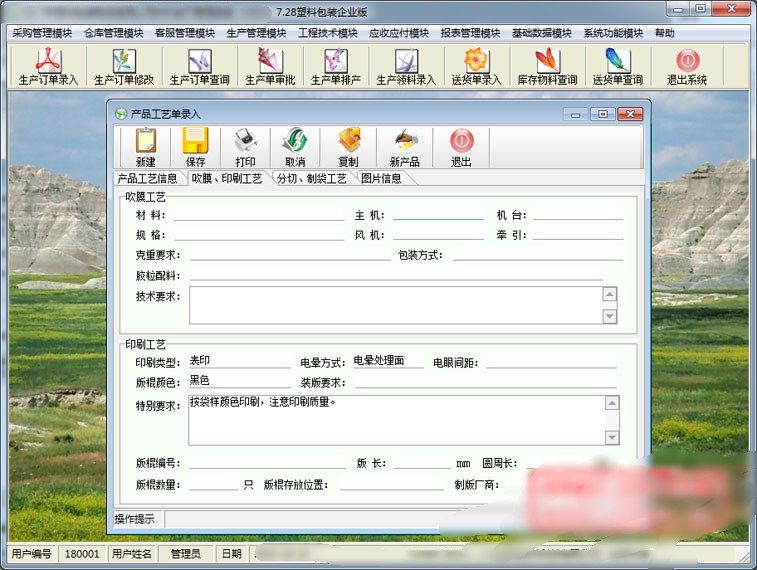Viewport: 757px width, 570px height.
Task: Click the 版辊编号 input field
Action: click(x=267, y=463)
